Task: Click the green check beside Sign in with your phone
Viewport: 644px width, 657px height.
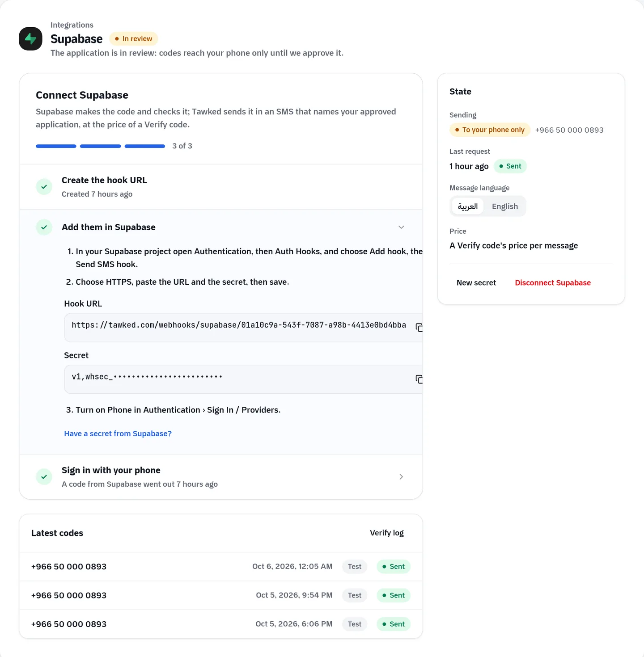Action: point(44,477)
